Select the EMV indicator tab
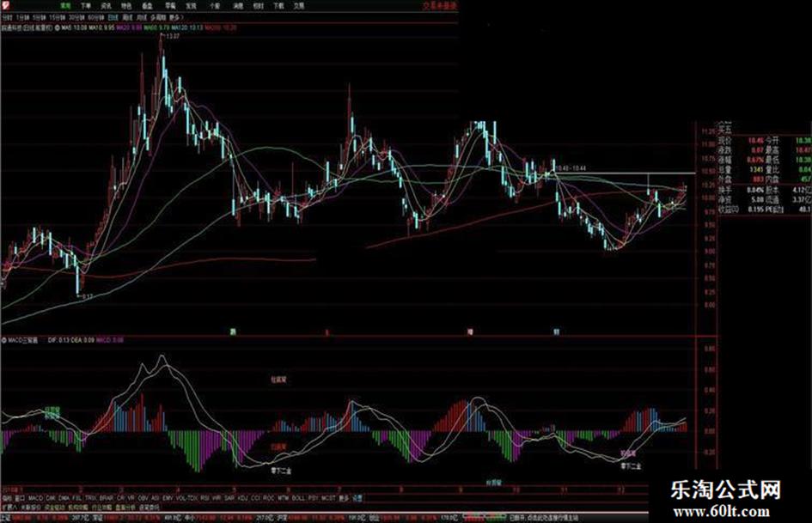The width and height of the screenshot is (812, 523). (x=168, y=498)
